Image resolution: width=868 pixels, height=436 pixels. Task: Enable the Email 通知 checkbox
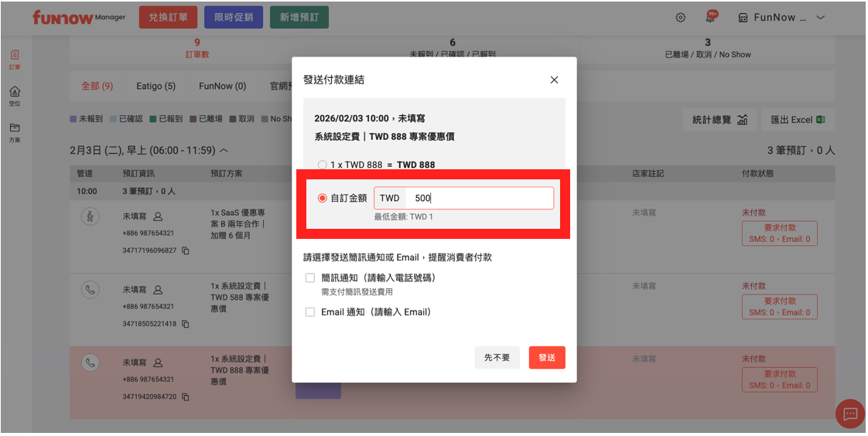point(310,312)
